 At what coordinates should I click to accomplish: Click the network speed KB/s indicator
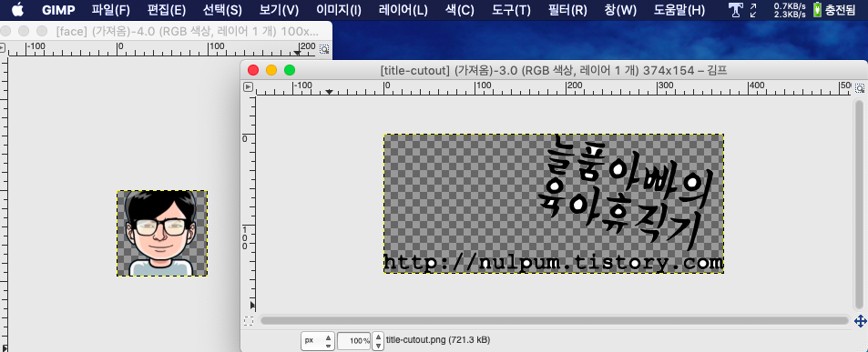tap(790, 10)
